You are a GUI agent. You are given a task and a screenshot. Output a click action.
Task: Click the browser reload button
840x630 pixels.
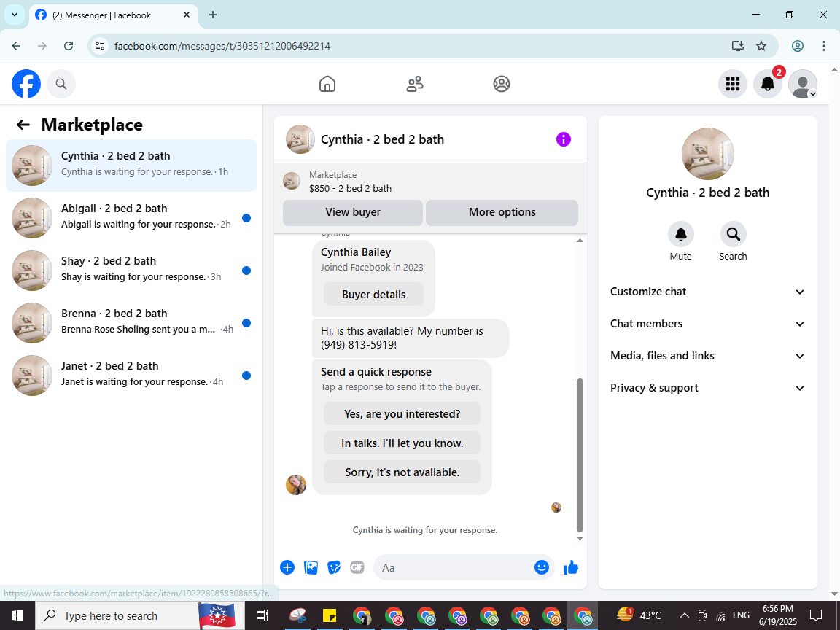pyautogui.click(x=69, y=46)
